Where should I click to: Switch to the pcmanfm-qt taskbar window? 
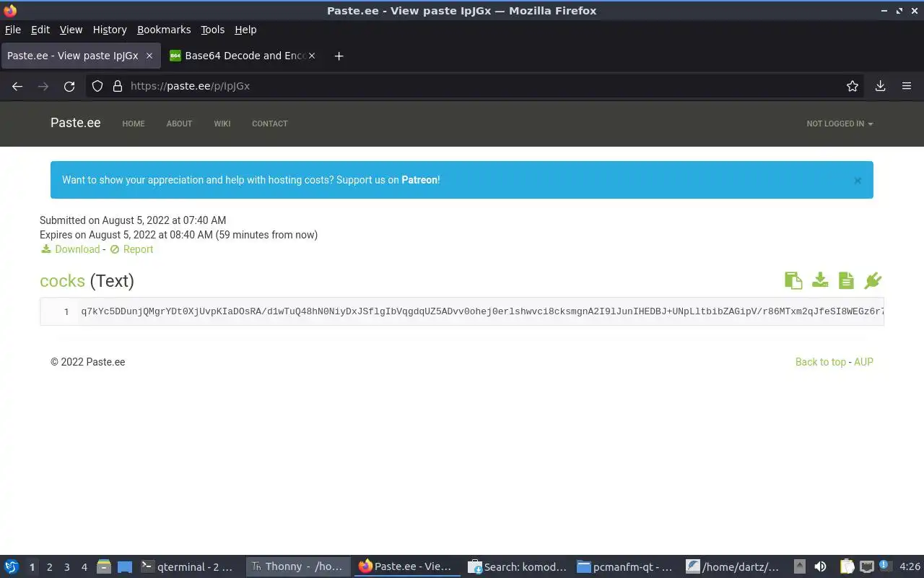(627, 567)
